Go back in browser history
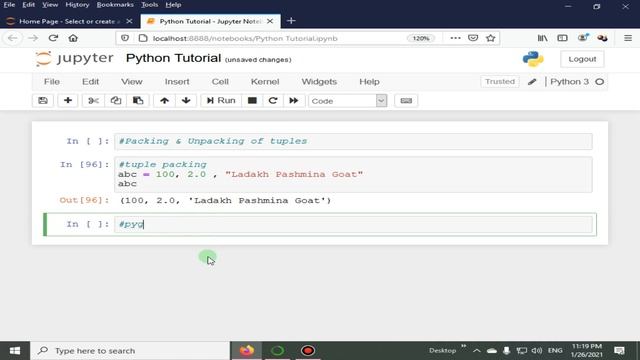The height and width of the screenshot is (360, 640). pos(13,38)
